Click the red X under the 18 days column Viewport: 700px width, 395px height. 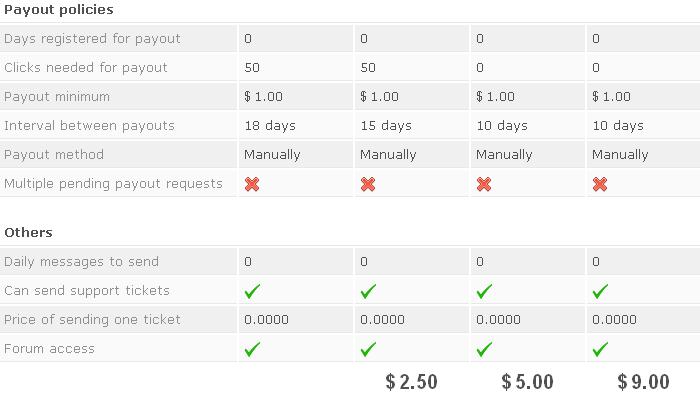pyautogui.click(x=252, y=184)
